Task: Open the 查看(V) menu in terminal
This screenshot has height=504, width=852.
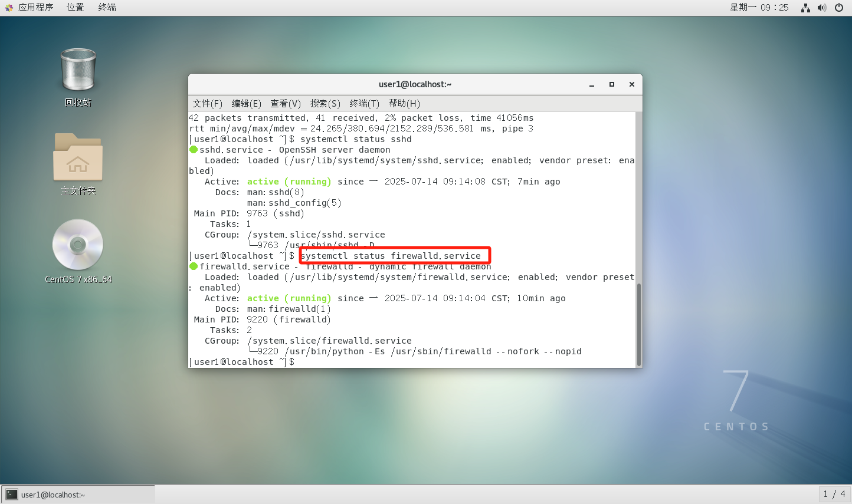Action: tap(286, 103)
